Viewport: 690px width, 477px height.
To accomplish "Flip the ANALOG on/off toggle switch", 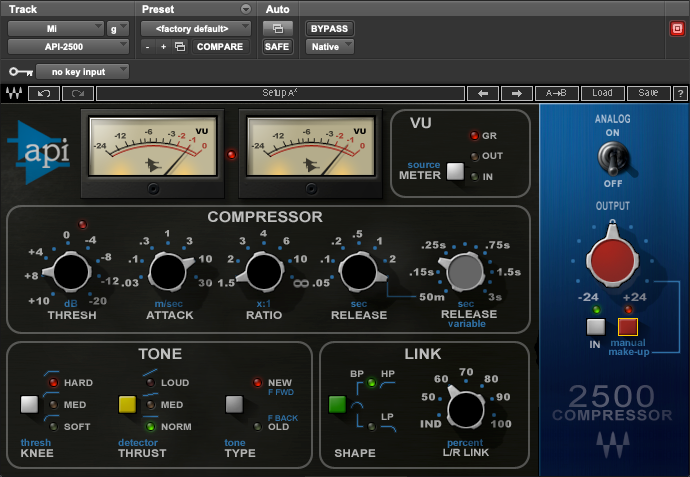I will point(613,159).
